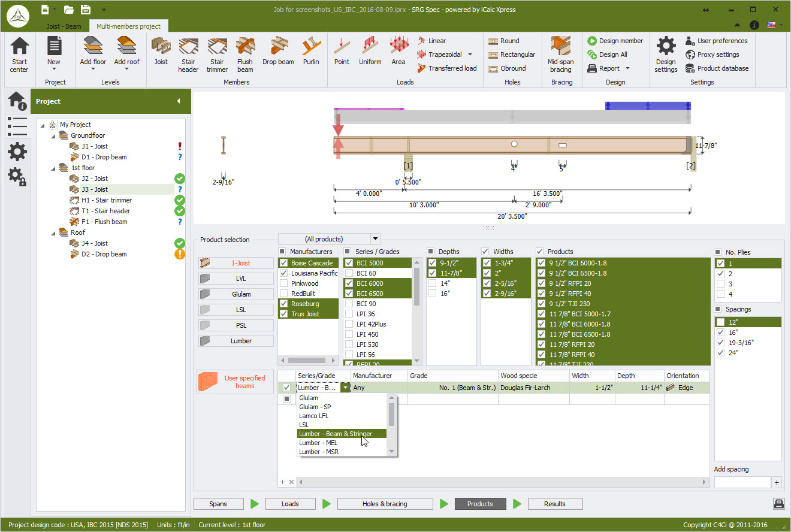Select the Multi-members project tab
The height and width of the screenshot is (532, 791).
click(x=129, y=26)
